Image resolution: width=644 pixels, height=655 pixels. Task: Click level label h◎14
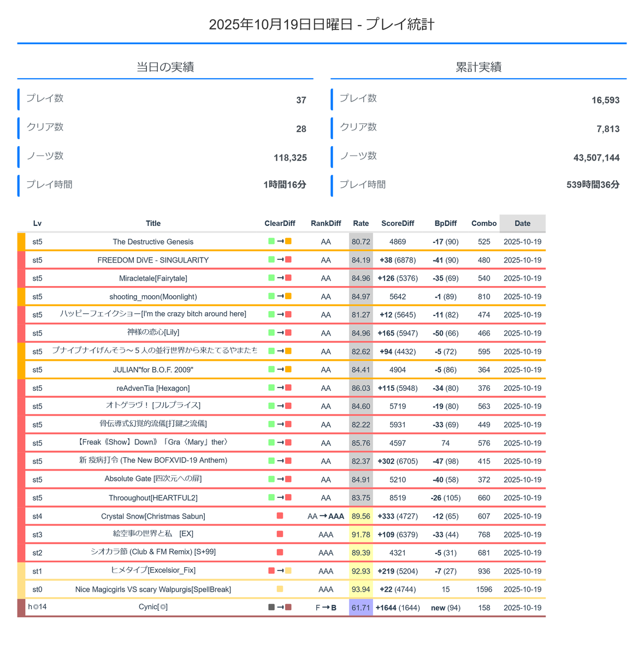pyautogui.click(x=37, y=607)
